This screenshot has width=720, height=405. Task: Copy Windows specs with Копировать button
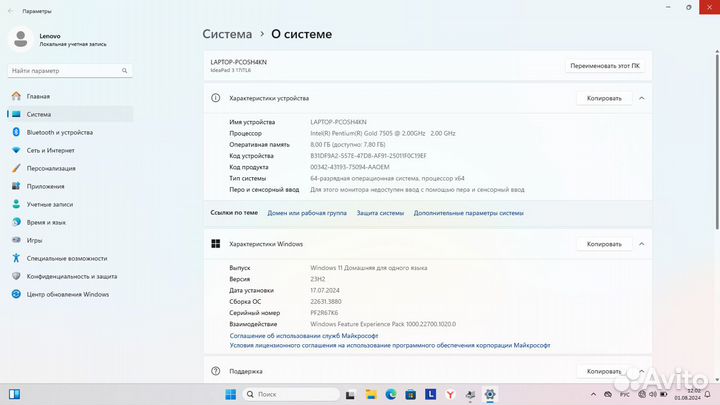[x=604, y=244]
